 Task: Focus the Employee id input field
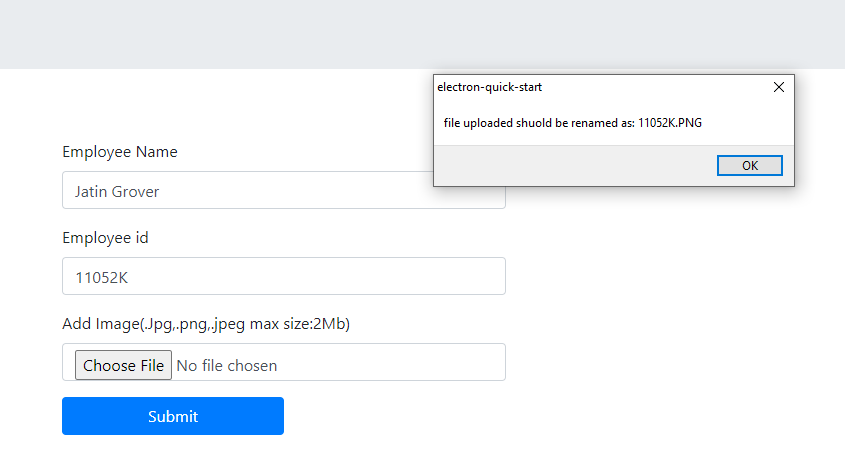283,276
